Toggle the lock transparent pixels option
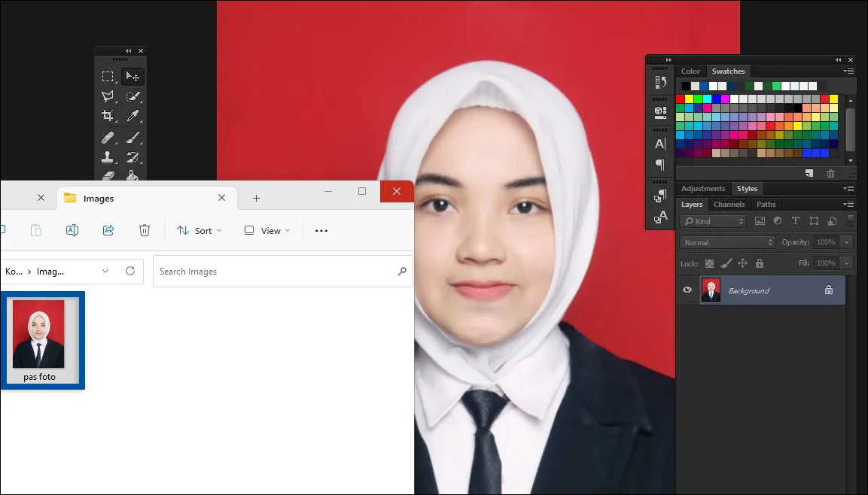This screenshot has height=495, width=868. pos(708,263)
